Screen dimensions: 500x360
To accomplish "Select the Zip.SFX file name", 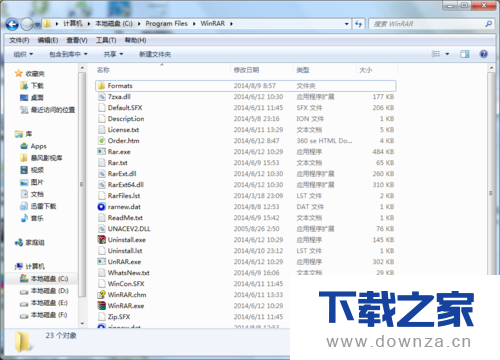I will (119, 317).
